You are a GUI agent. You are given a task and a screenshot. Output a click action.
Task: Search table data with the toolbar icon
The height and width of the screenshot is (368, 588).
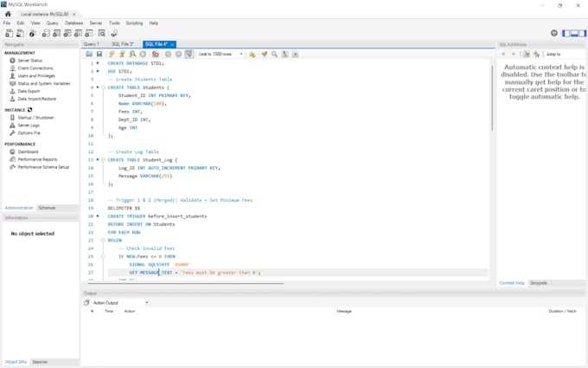click(x=102, y=34)
